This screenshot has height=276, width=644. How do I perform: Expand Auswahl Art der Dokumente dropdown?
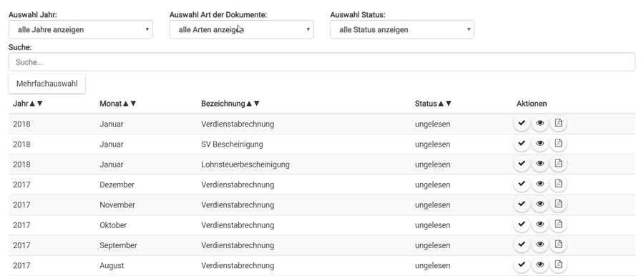pyautogui.click(x=242, y=29)
